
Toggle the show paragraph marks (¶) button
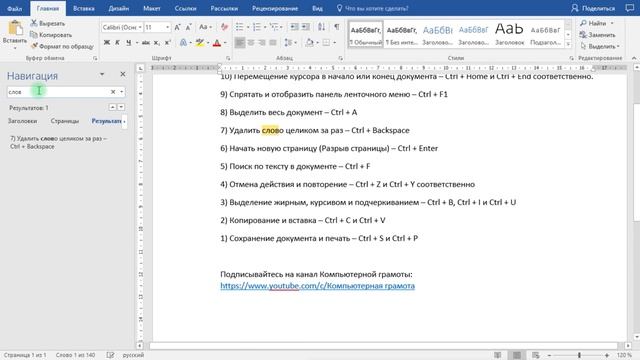coord(337,27)
